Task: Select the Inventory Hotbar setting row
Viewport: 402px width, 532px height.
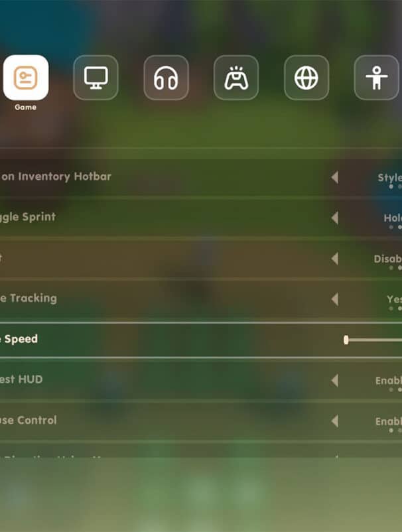Action: click(201, 177)
